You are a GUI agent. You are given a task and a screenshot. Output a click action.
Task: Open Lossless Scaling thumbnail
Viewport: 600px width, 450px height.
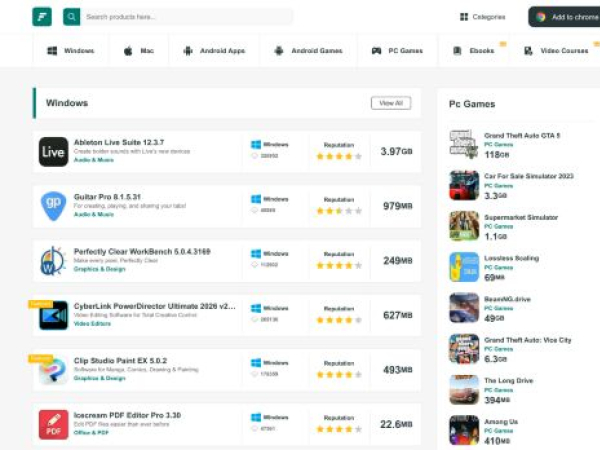click(464, 267)
